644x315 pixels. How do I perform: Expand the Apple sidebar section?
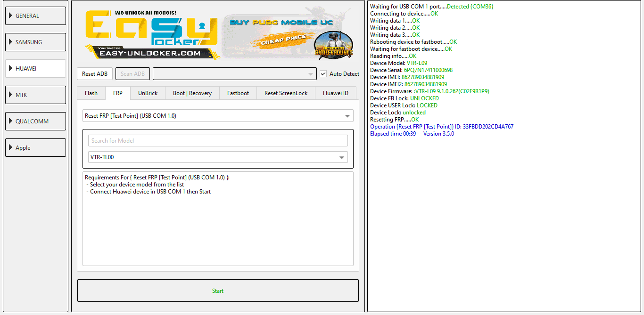(x=35, y=147)
